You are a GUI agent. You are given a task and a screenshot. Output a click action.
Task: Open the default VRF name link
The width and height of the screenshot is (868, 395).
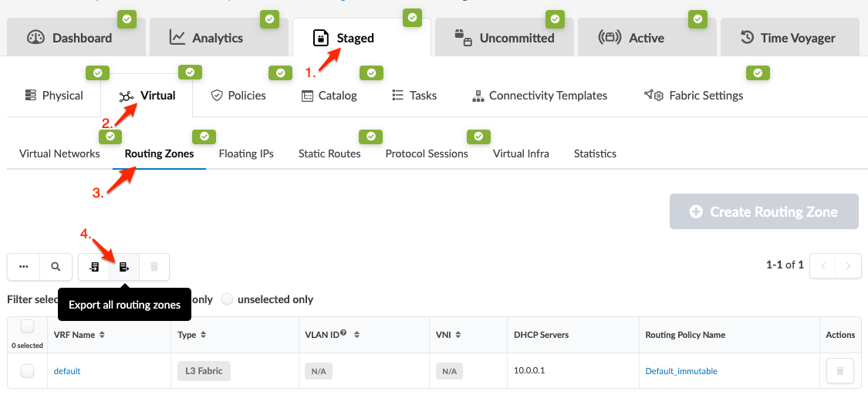tap(67, 371)
